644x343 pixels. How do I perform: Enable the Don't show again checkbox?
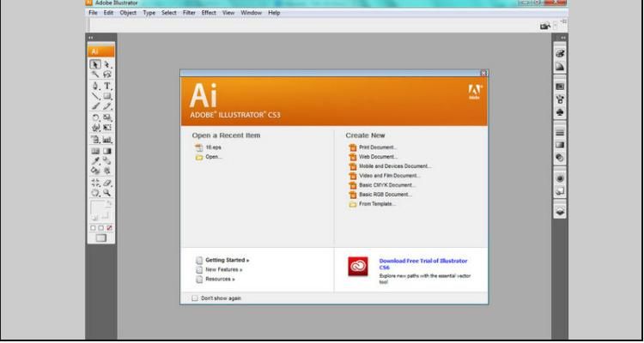point(195,298)
